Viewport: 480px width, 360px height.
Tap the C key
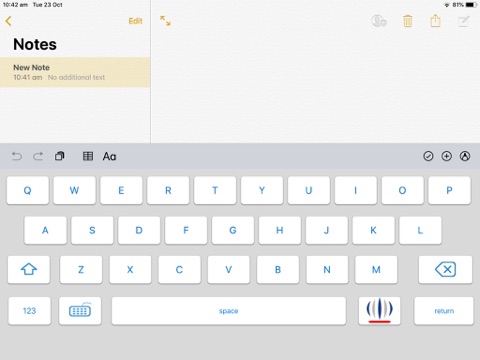click(179, 269)
